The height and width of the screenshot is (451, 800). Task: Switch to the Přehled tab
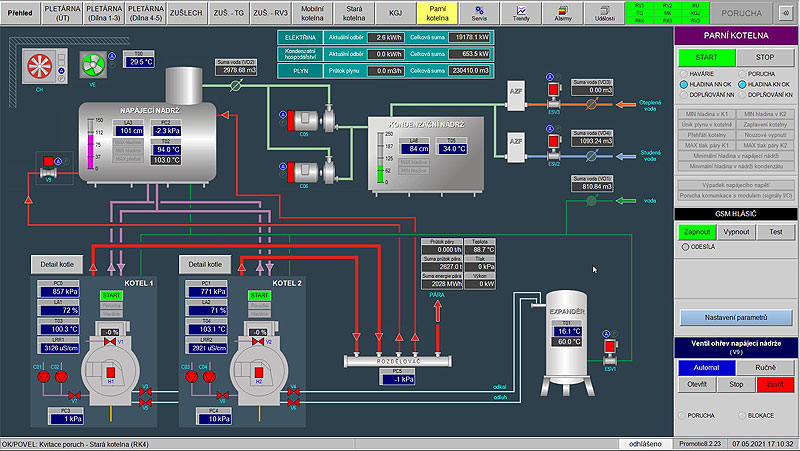tap(20, 13)
